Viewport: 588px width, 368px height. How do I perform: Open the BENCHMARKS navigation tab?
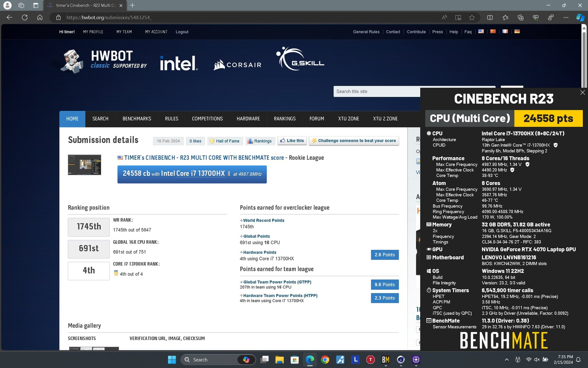[x=137, y=119]
